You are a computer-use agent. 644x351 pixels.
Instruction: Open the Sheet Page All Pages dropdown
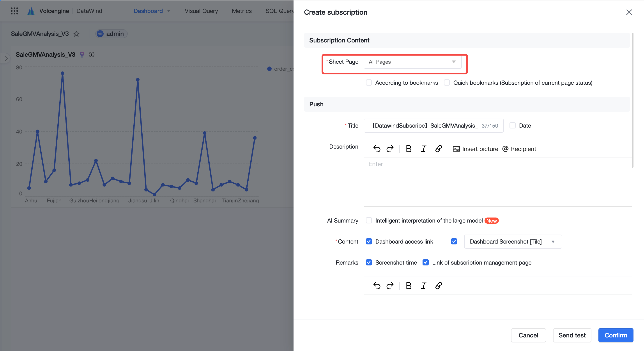[x=412, y=62]
